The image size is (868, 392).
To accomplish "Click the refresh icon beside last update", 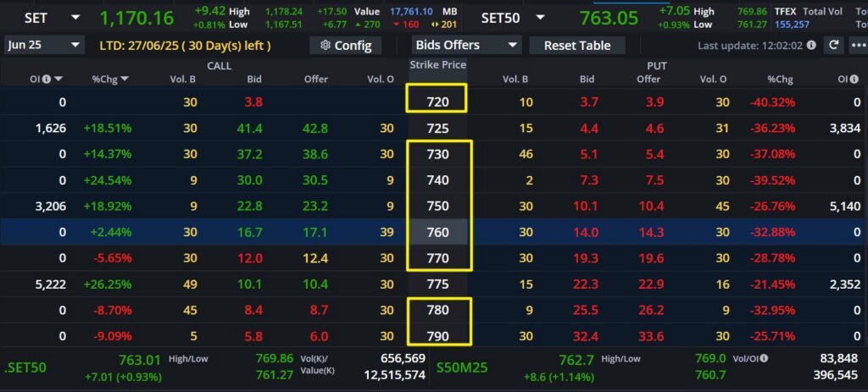I will pyautogui.click(x=833, y=45).
